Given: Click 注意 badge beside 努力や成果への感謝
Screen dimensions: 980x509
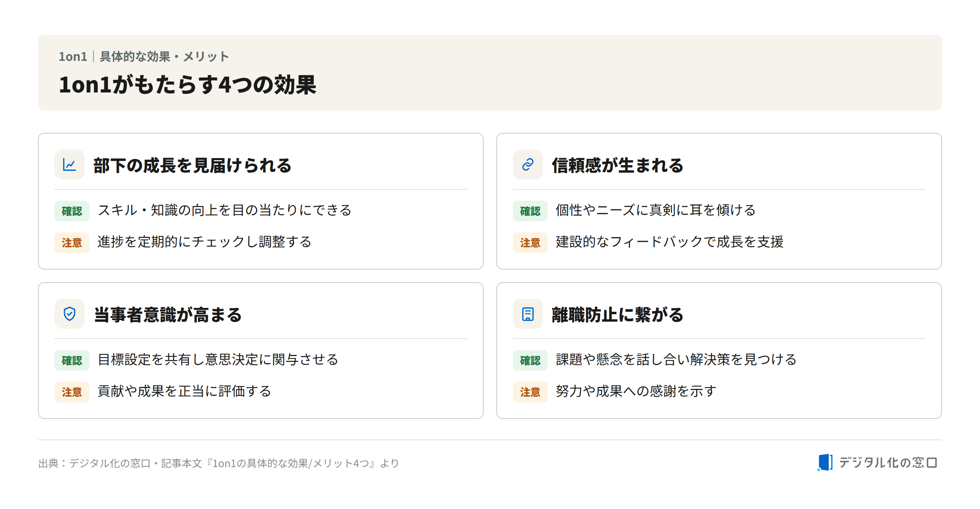Looking at the screenshot, I should point(530,392).
